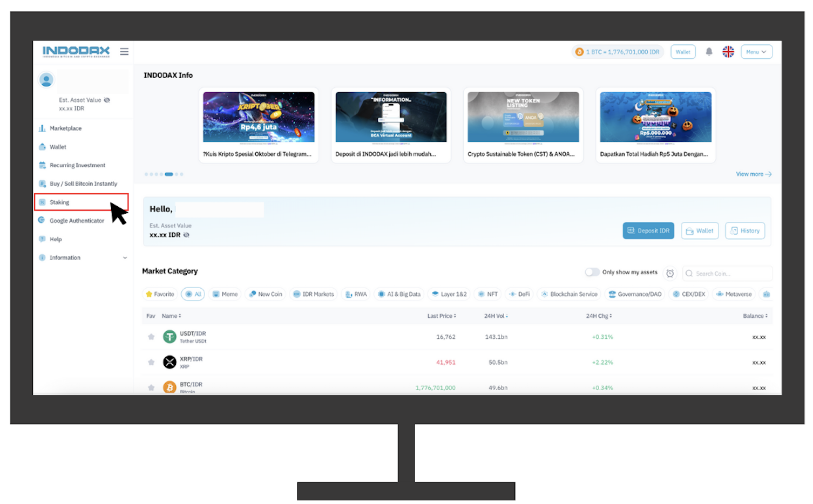Open notifications via the bell icon
The image size is (813, 504).
709,52
